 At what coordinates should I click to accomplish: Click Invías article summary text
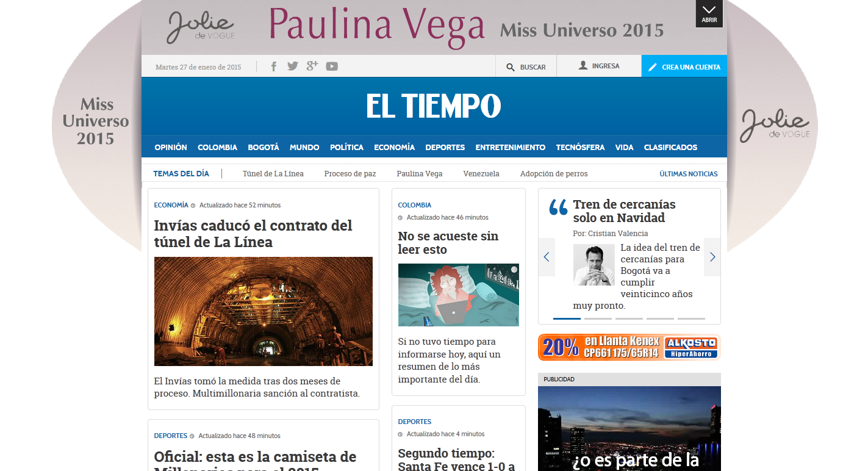coord(257,387)
